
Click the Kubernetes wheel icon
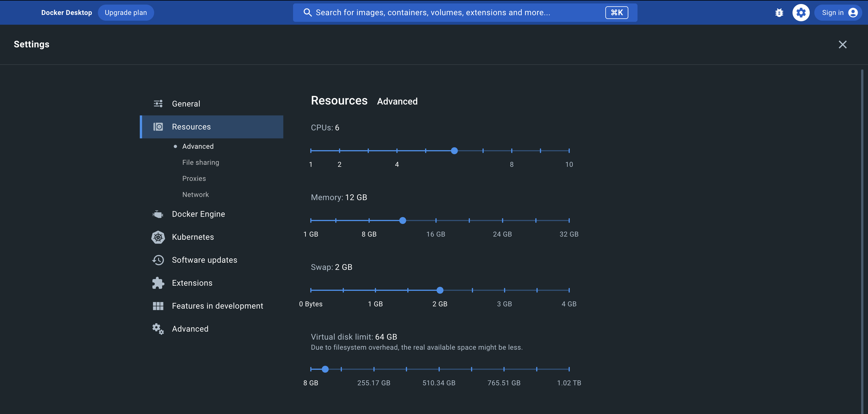158,237
